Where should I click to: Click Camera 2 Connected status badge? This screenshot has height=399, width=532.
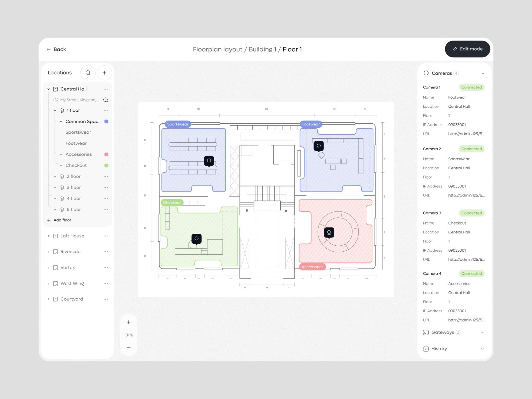coord(471,149)
